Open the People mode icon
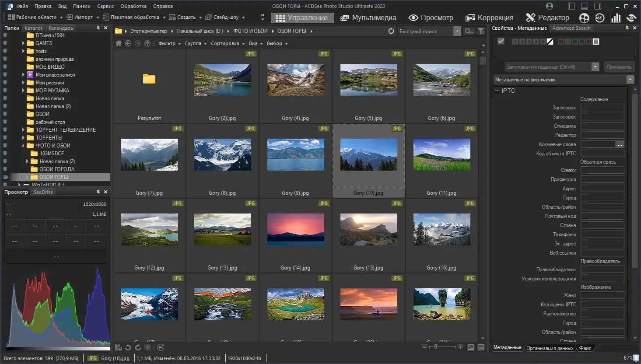 click(584, 17)
